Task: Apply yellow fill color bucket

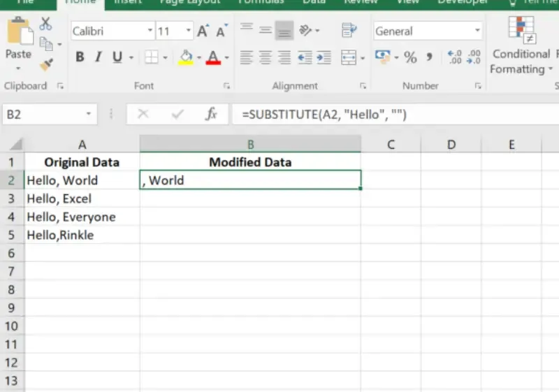Action: pos(186,57)
